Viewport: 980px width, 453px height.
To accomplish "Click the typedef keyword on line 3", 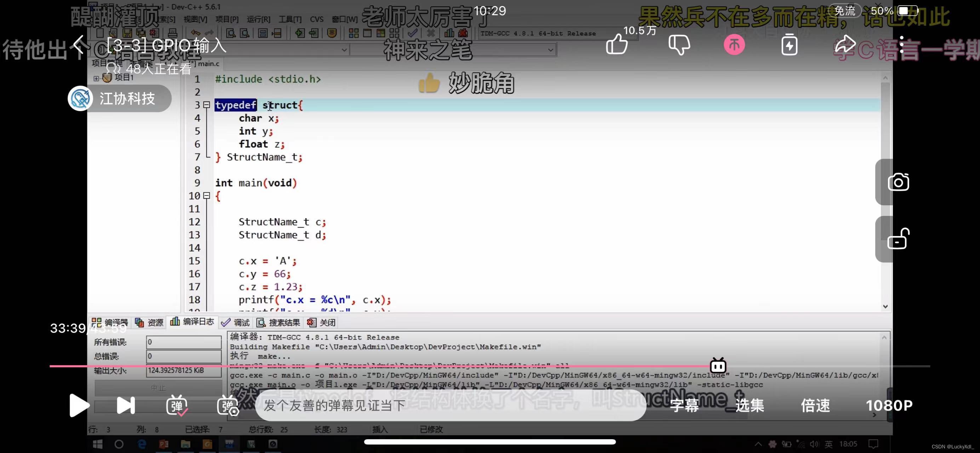I will pyautogui.click(x=235, y=105).
